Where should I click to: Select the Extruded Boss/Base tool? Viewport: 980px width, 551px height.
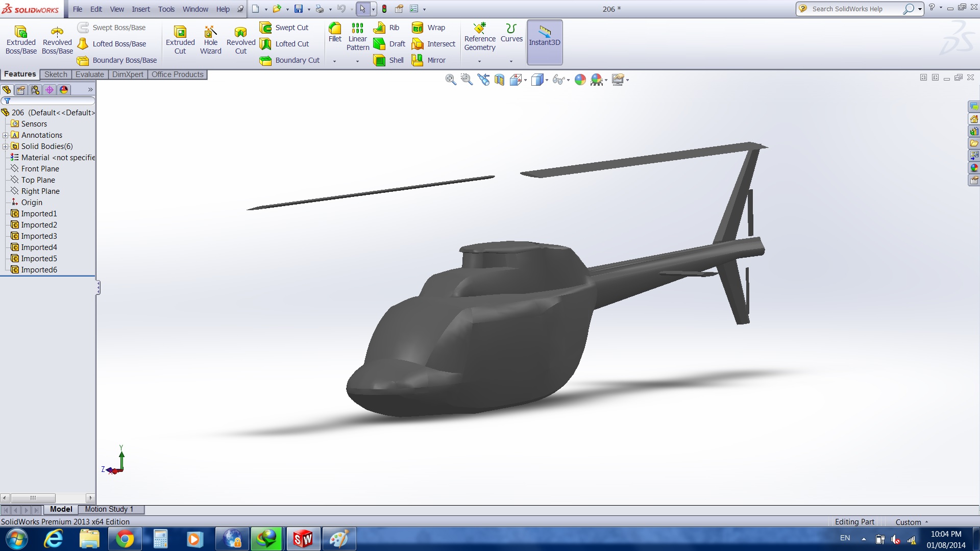pyautogui.click(x=21, y=40)
